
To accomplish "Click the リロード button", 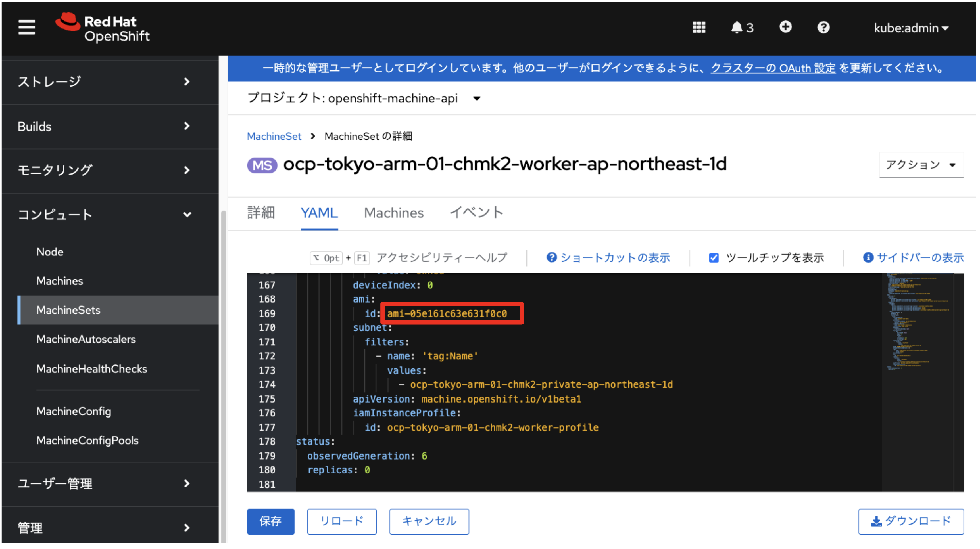I will point(342,521).
